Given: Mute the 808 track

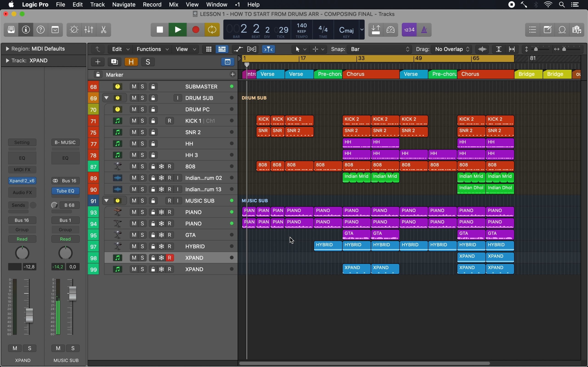Looking at the screenshot, I should tap(134, 167).
